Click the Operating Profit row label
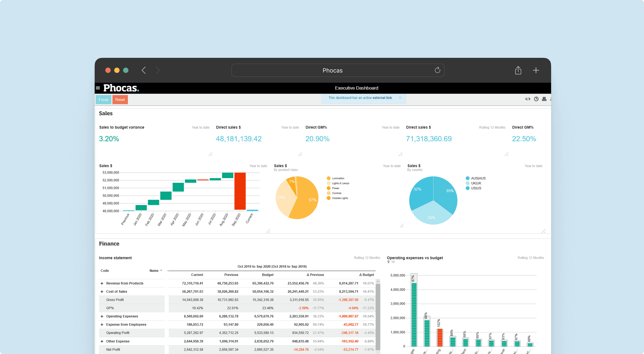Image resolution: width=644 pixels, height=354 pixels. tap(118, 333)
